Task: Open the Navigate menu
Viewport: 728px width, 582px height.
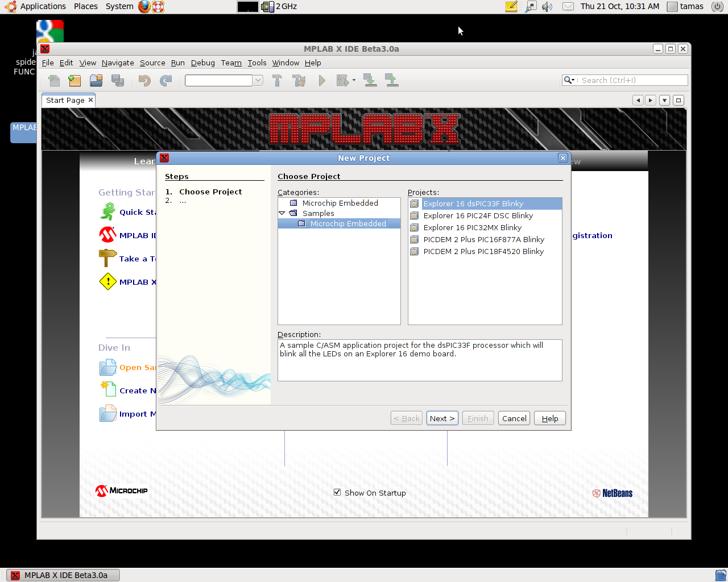Action: tap(118, 63)
